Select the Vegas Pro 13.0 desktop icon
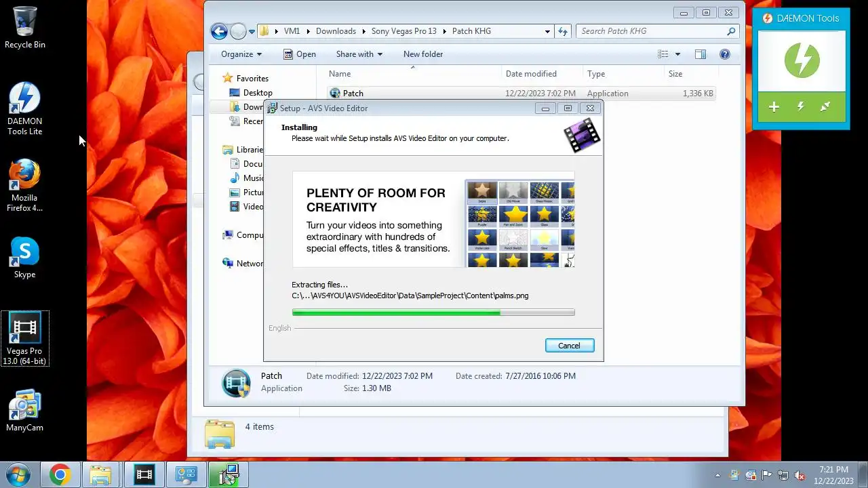This screenshot has width=868, height=488. (25, 339)
